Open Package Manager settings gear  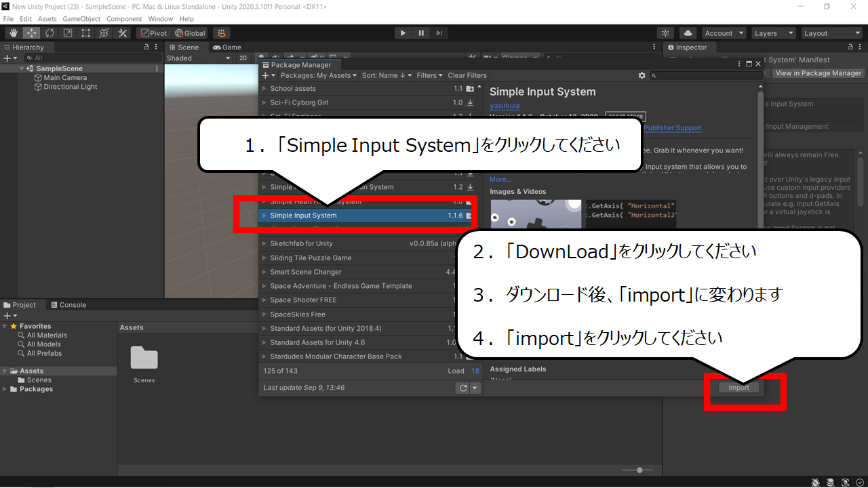pyautogui.click(x=642, y=75)
